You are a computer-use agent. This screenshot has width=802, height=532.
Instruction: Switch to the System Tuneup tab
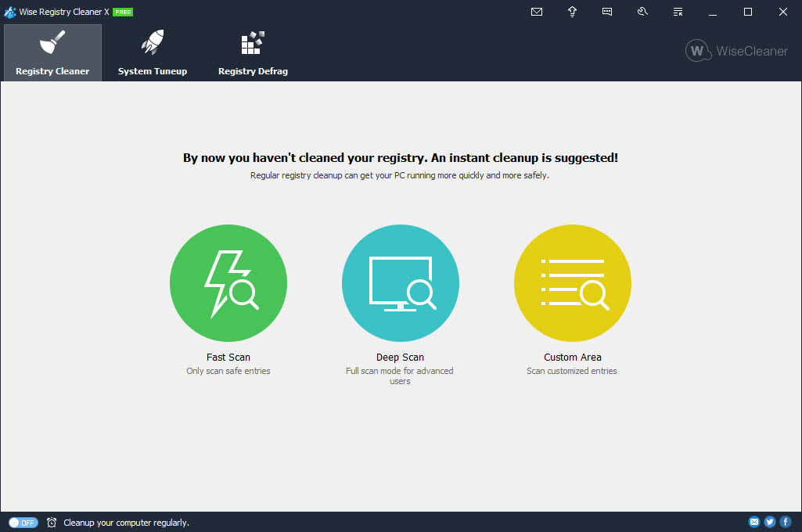(152, 51)
